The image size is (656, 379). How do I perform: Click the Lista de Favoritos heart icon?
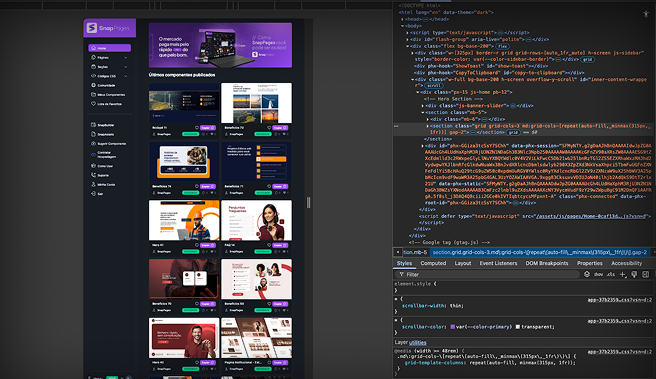pos(93,104)
